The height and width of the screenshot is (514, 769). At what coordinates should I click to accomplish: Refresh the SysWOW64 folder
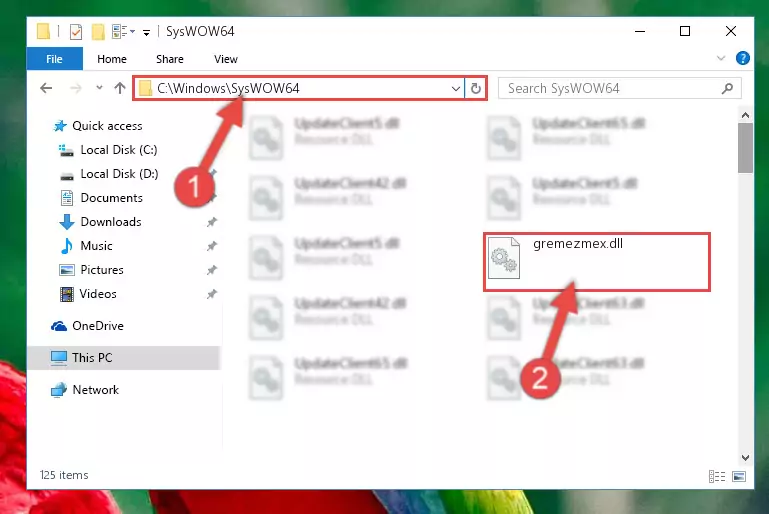tap(476, 89)
